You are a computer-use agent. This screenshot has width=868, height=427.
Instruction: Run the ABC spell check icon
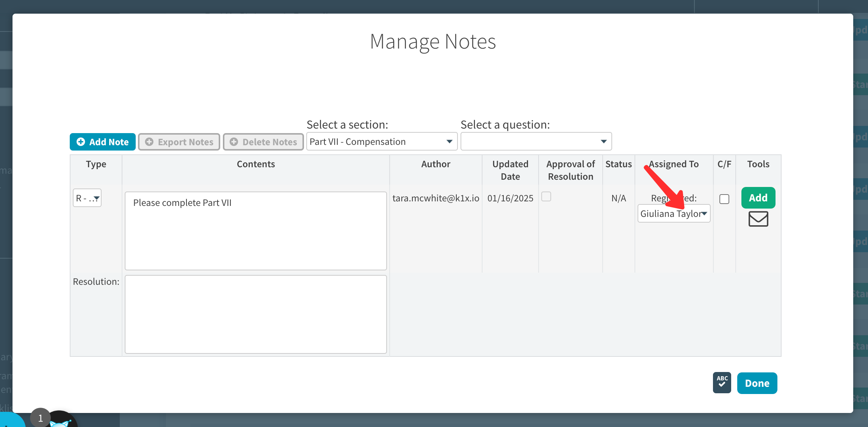click(x=722, y=383)
